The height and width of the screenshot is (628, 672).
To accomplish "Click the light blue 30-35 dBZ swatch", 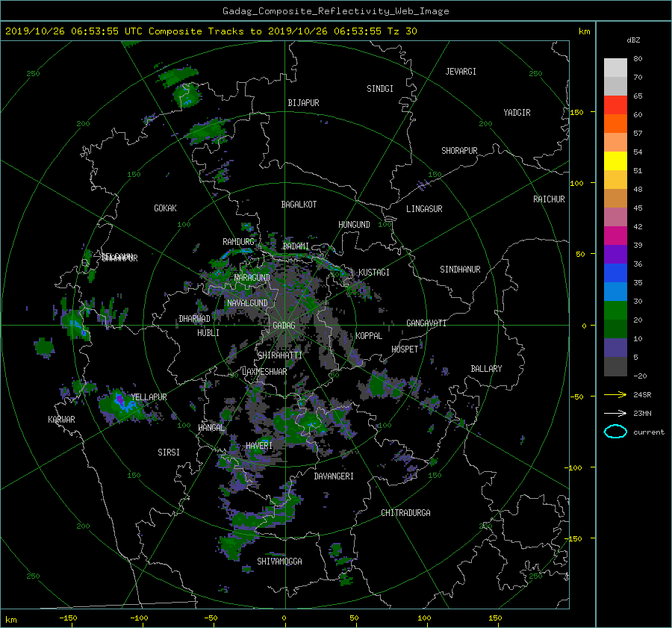I will [x=615, y=291].
